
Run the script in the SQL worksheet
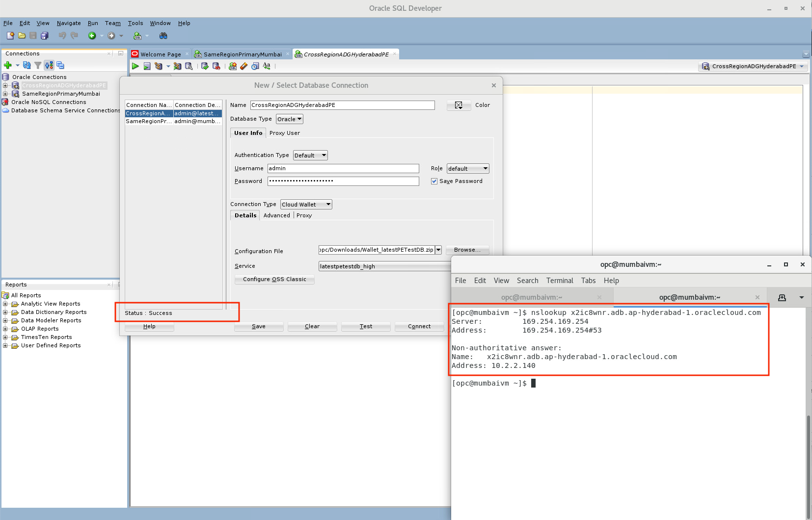point(147,66)
